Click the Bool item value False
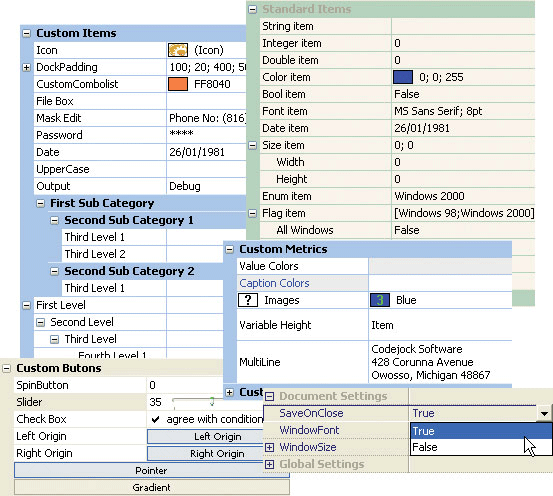This screenshot has width=553, height=496. point(407,94)
